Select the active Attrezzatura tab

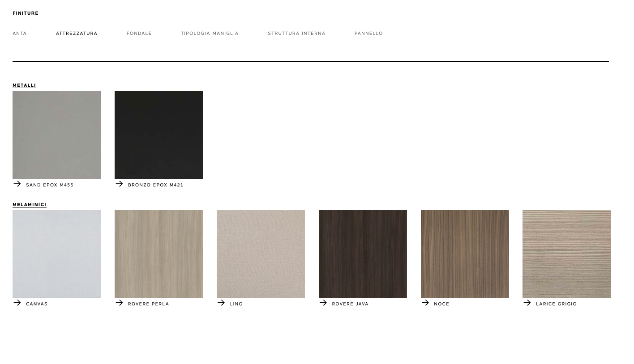click(77, 34)
